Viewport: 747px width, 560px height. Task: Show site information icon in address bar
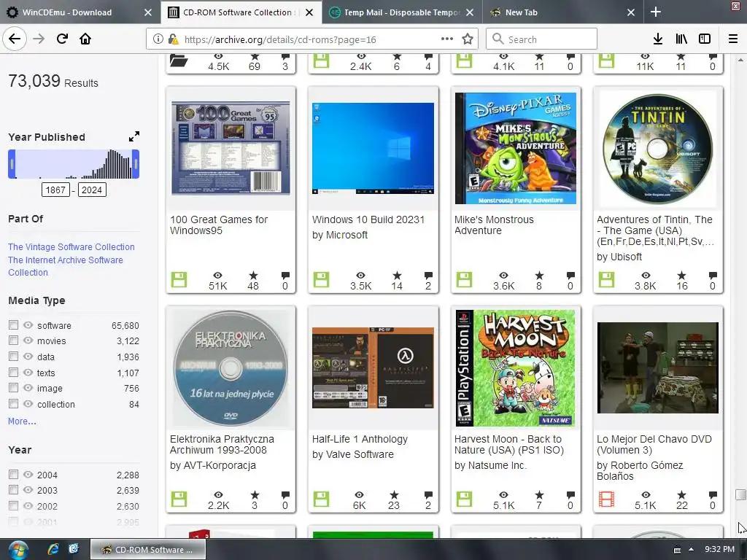click(x=158, y=39)
